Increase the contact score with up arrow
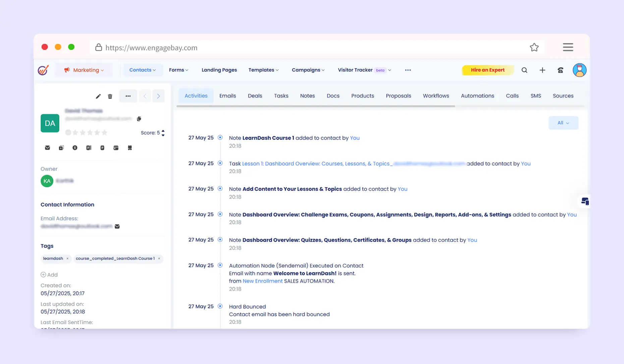This screenshot has width=624, height=364. [x=163, y=131]
